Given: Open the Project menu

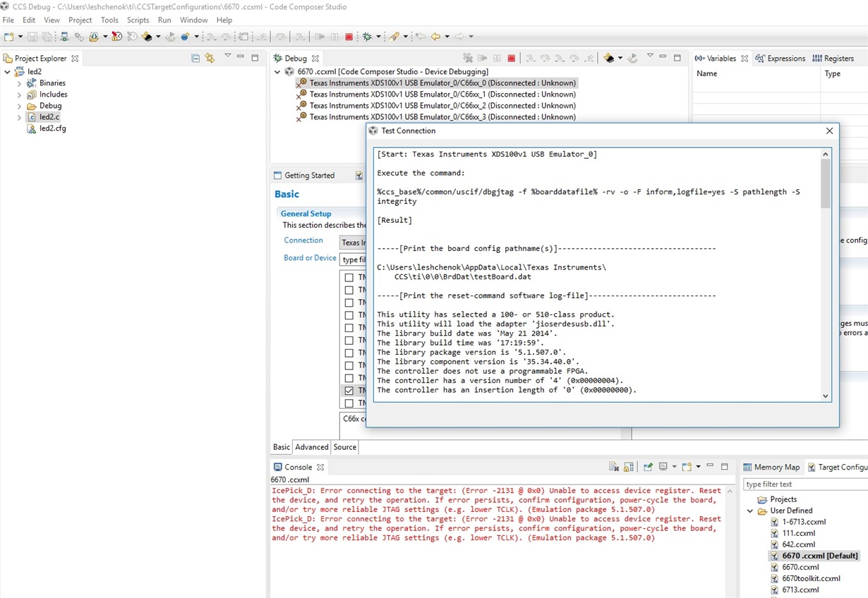Looking at the screenshot, I should point(80,20).
